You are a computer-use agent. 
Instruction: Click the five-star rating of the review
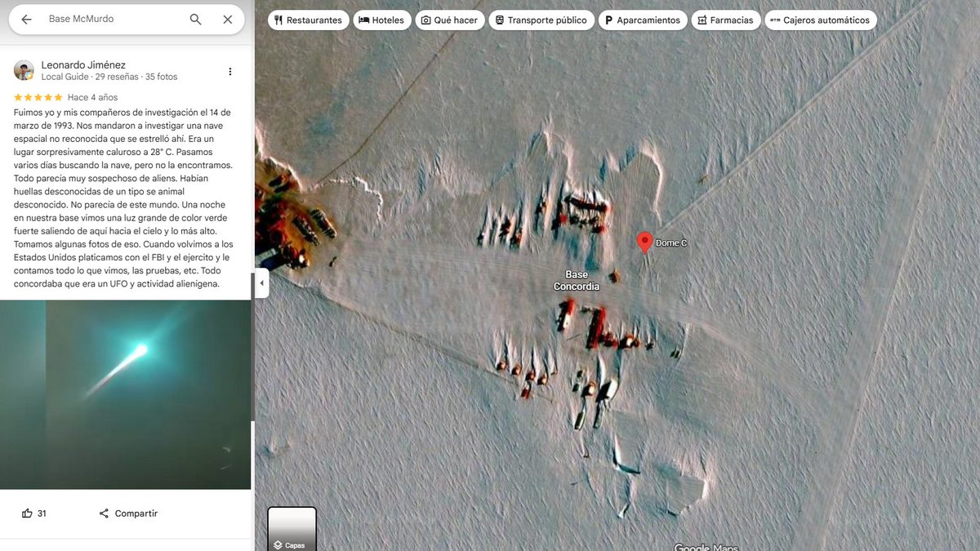click(38, 97)
